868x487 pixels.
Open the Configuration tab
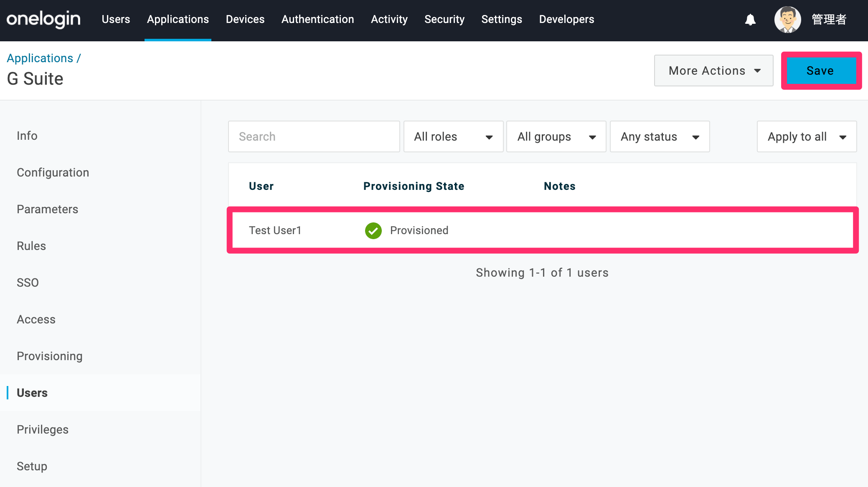53,172
